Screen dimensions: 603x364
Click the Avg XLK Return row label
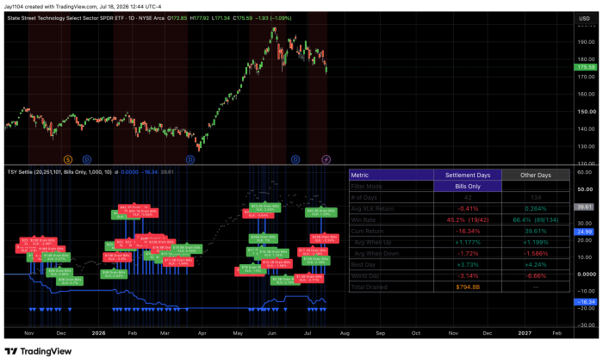pos(372,209)
